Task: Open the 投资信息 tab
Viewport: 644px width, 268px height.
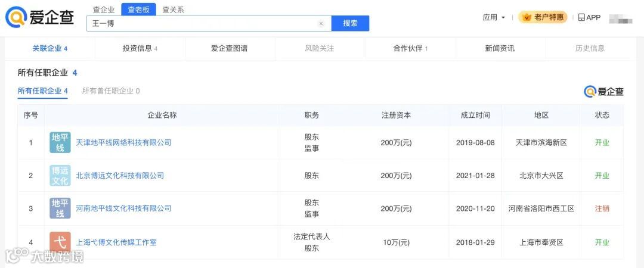Action: pyautogui.click(x=140, y=48)
